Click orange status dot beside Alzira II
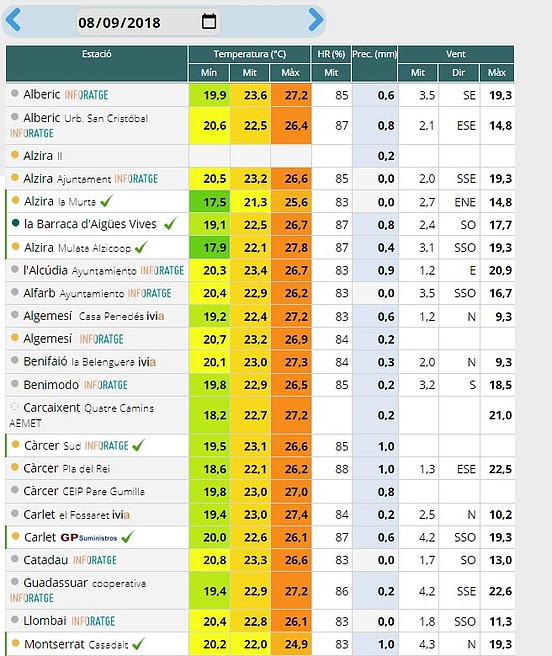Image resolution: width=552 pixels, height=656 pixels. pyautogui.click(x=15, y=155)
